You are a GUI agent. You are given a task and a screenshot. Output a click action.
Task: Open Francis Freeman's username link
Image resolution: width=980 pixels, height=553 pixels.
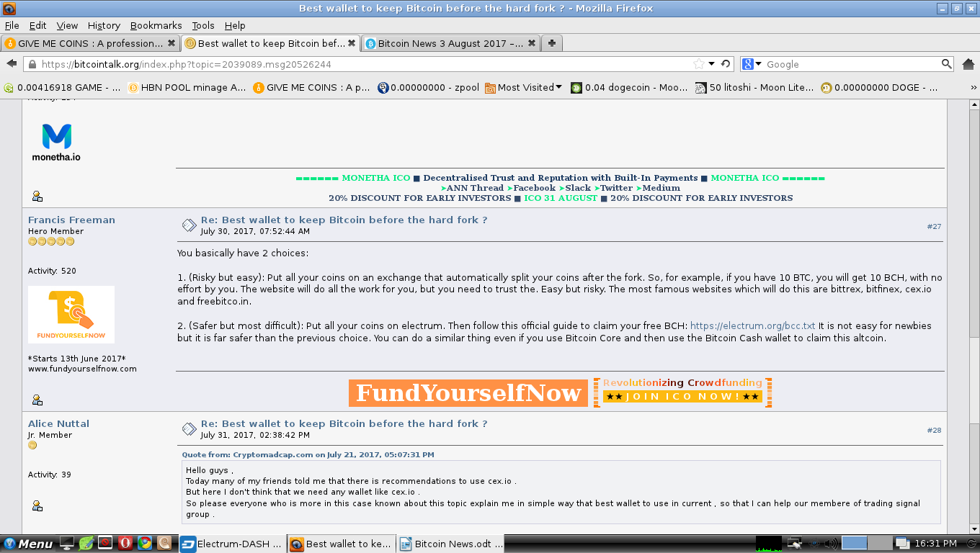point(71,220)
